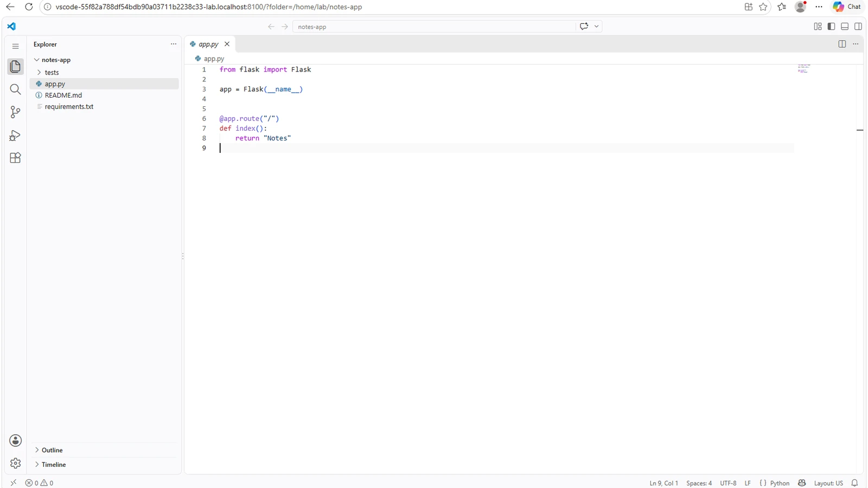The width and height of the screenshot is (868, 488).
Task: Click the split editor right icon
Action: 842,44
